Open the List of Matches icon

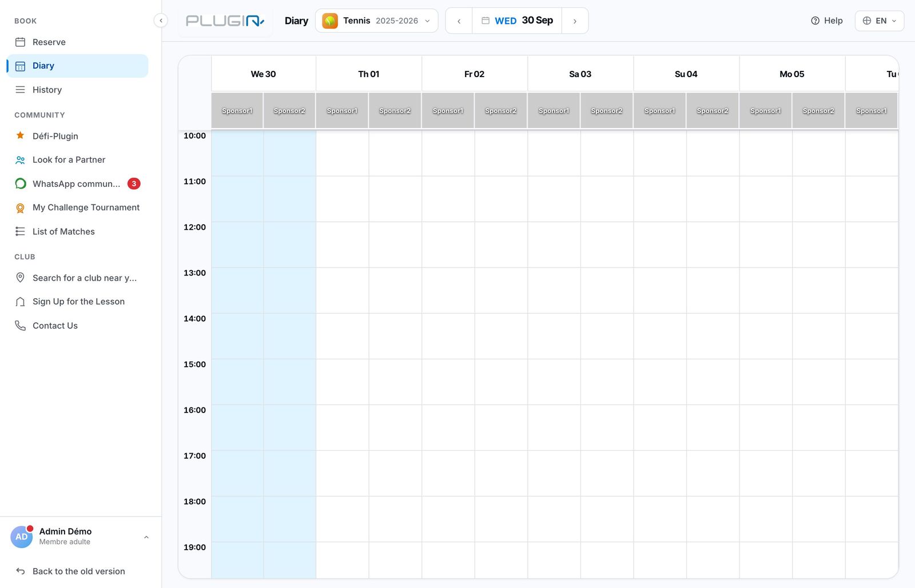click(20, 231)
